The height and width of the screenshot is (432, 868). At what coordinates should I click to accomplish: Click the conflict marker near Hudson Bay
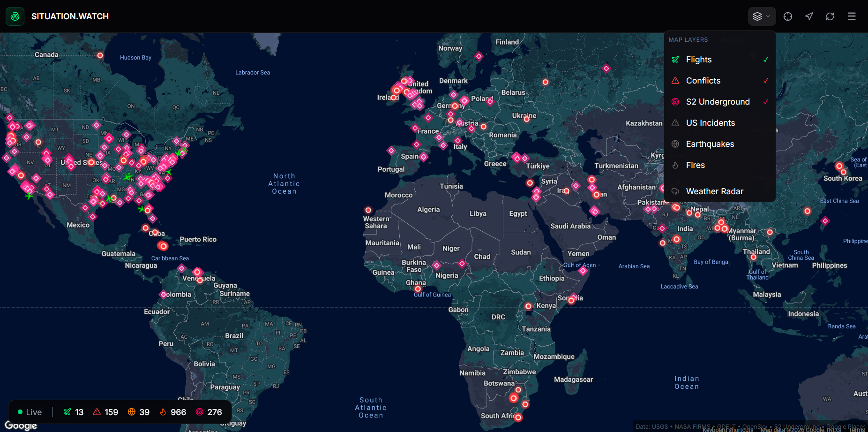coord(100,55)
